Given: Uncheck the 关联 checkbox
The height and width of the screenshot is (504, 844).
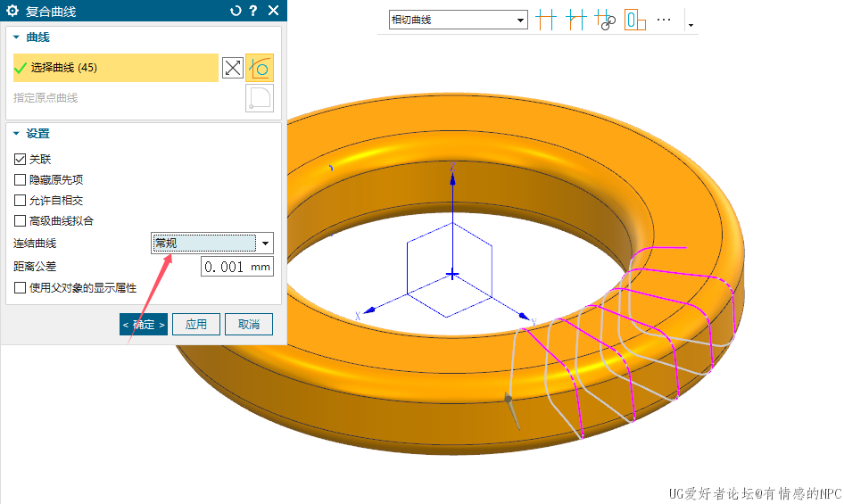Looking at the screenshot, I should click(21, 159).
